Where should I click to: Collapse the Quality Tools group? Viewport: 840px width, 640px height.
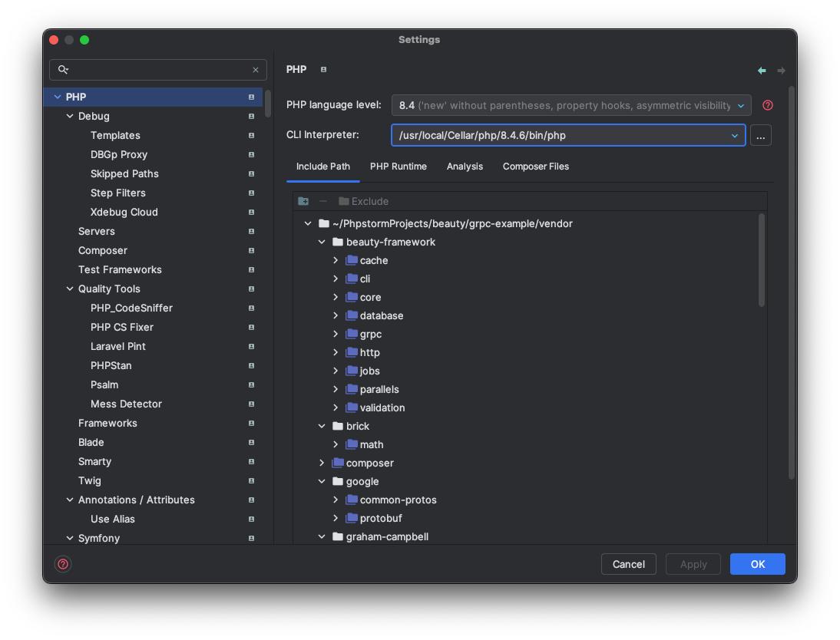[70, 289]
